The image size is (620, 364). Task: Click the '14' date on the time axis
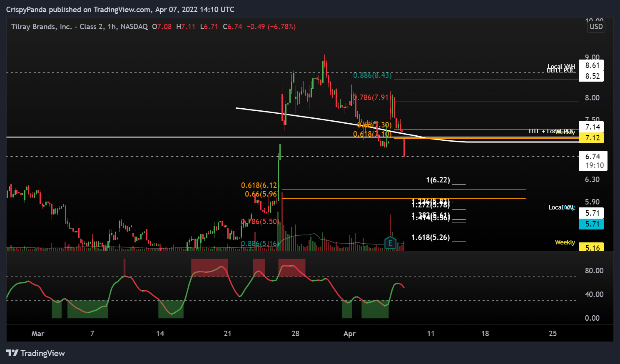point(160,334)
